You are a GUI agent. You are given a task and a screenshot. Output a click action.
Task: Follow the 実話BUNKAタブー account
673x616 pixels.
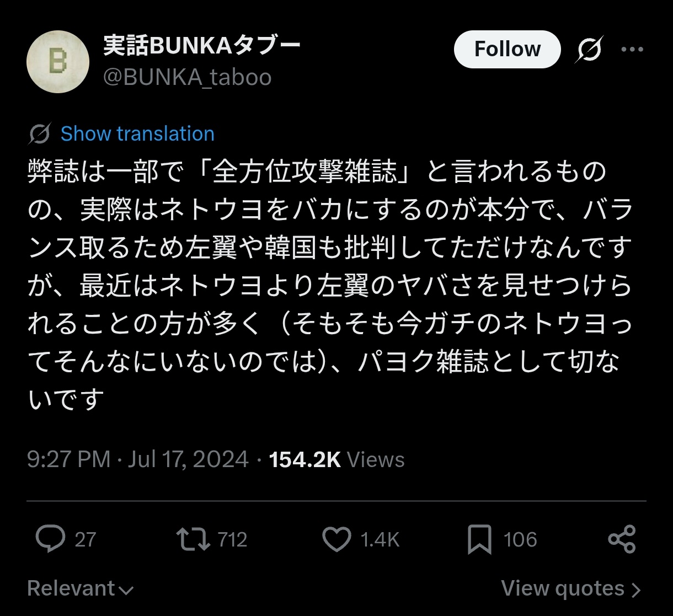(507, 50)
